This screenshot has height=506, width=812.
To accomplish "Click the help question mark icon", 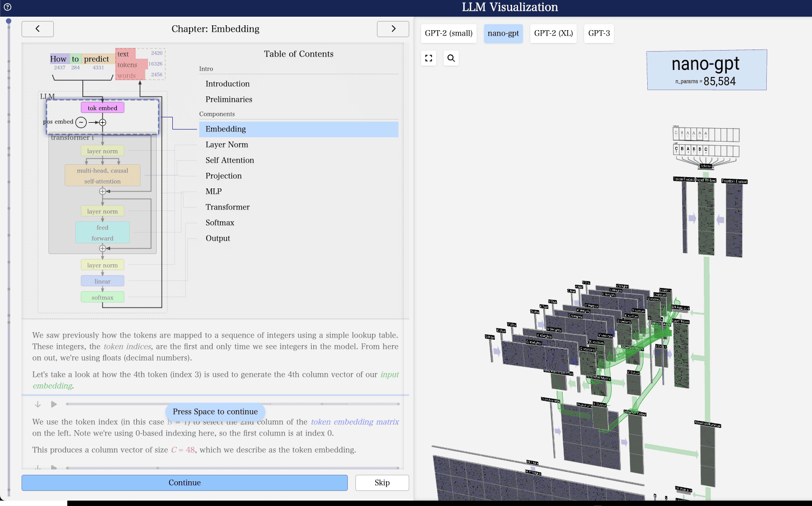I will (8, 7).
